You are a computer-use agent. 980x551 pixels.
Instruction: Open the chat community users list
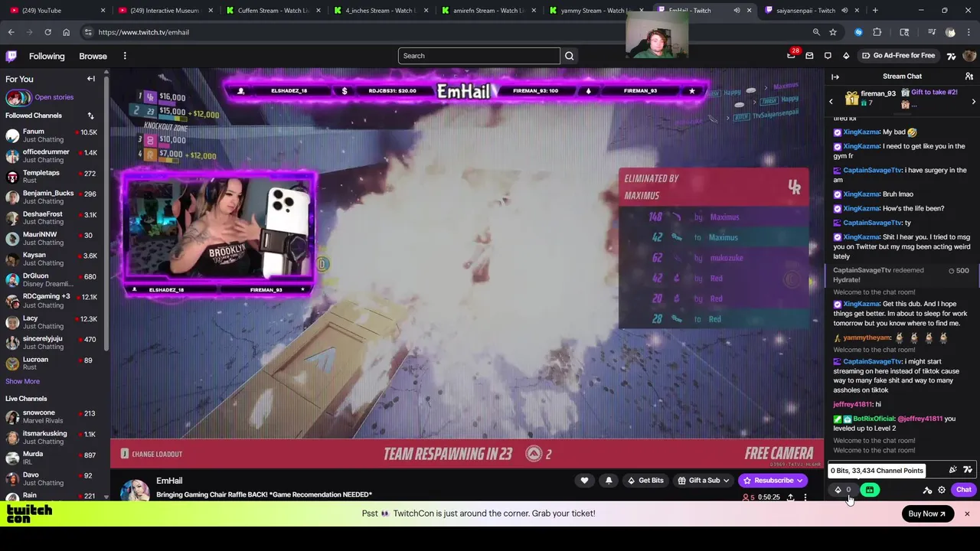(x=969, y=77)
